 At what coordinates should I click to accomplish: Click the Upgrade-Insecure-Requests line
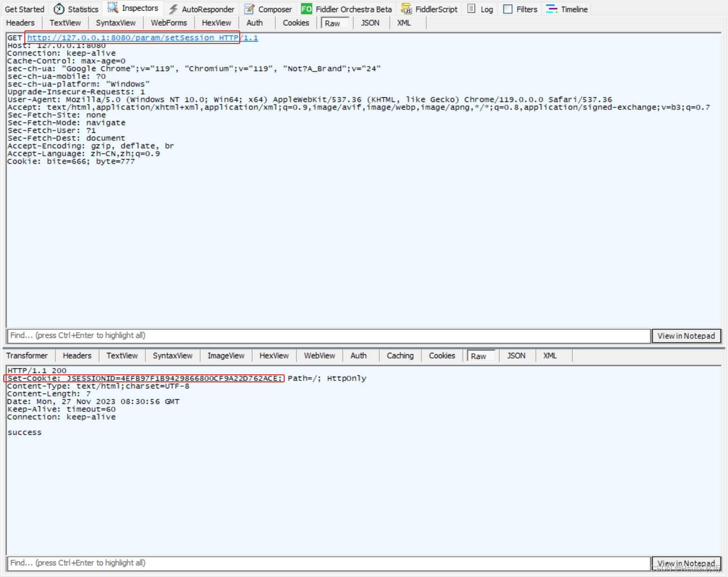[76, 92]
